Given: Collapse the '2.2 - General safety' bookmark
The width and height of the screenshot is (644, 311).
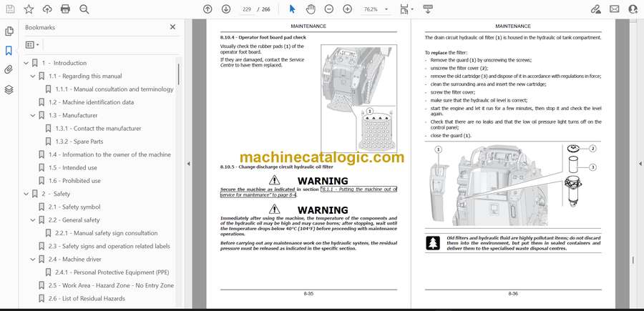Looking at the screenshot, I should pos(33,220).
